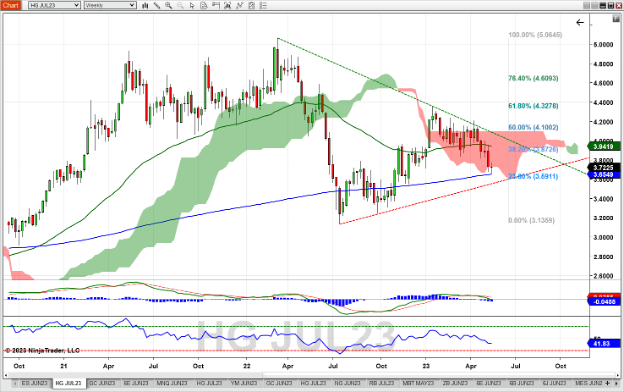Viewport: 624px width, 392px height.
Task: Switch to the MNQ JUN23 tab
Action: click(172, 383)
